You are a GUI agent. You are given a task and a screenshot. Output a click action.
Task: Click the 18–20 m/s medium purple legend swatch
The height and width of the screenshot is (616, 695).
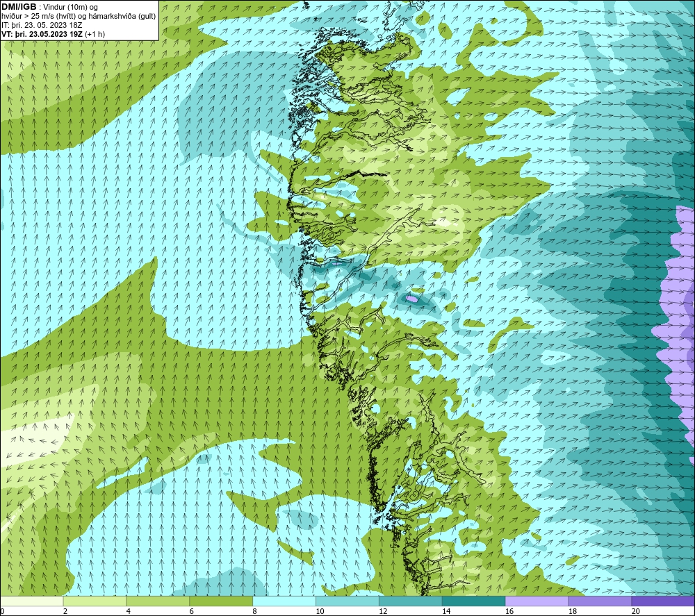tap(600, 601)
